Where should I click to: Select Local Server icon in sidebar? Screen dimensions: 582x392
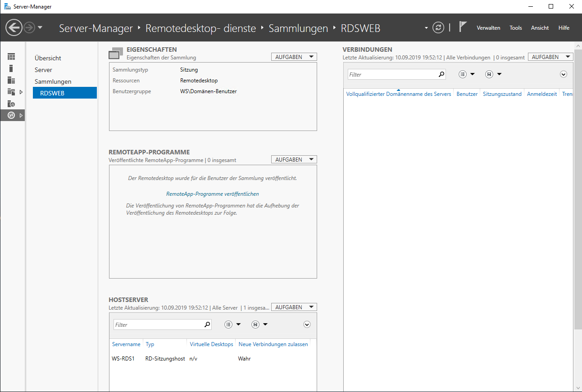(x=11, y=68)
